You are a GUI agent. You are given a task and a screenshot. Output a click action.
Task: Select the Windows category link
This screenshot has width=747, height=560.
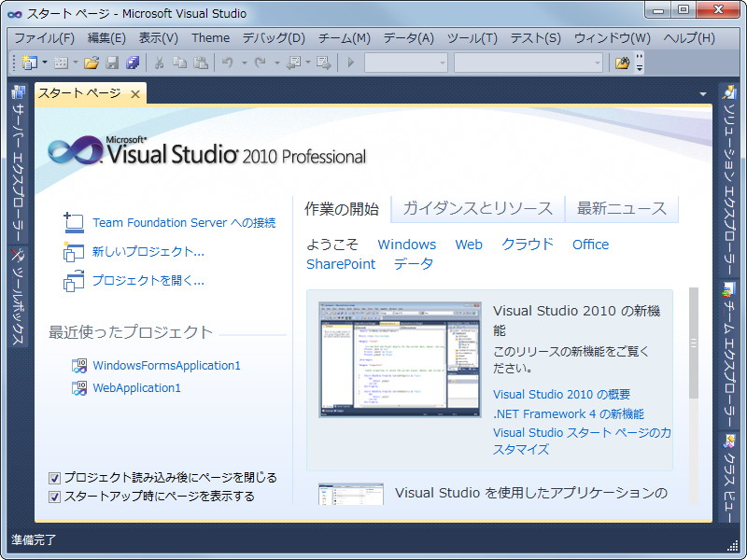407,245
